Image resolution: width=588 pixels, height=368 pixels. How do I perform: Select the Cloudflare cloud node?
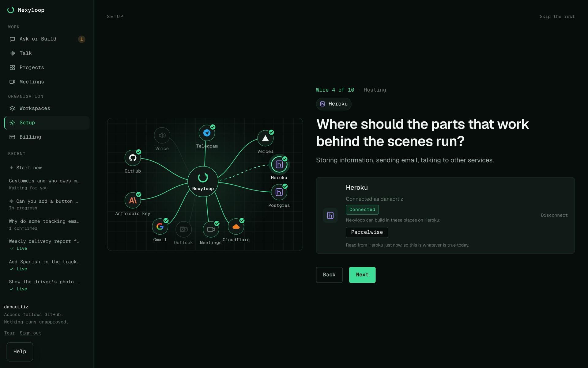pos(236,227)
